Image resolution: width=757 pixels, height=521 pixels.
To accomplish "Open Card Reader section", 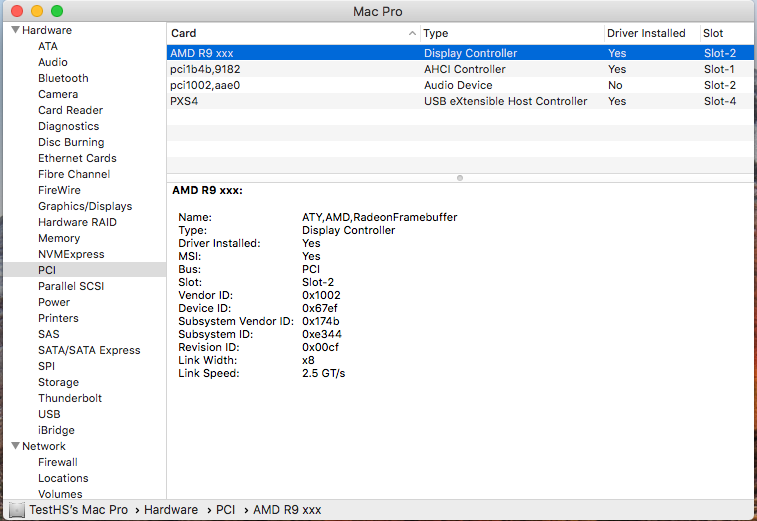I will pos(70,110).
